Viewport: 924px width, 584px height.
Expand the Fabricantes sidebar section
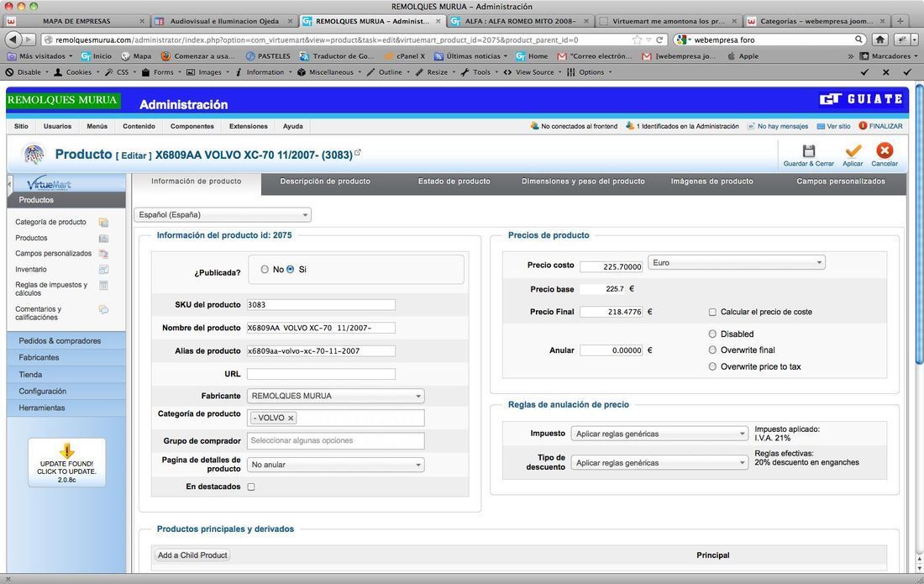66,358
